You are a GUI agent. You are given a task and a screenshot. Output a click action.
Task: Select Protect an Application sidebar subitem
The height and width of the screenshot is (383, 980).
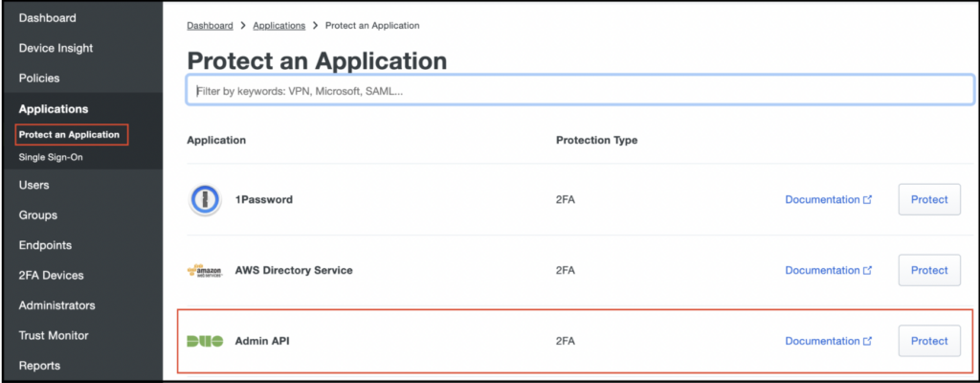(x=69, y=135)
